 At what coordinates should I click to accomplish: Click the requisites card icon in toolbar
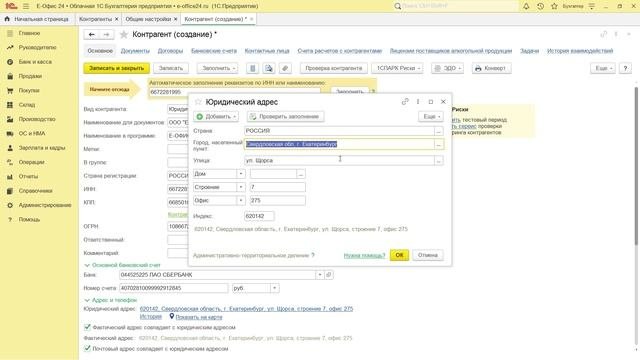point(253,68)
